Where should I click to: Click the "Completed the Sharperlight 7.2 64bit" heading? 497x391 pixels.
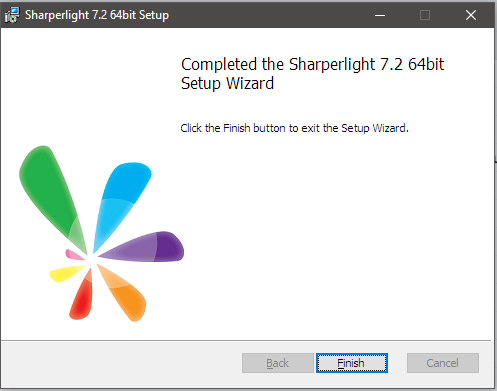(x=312, y=64)
